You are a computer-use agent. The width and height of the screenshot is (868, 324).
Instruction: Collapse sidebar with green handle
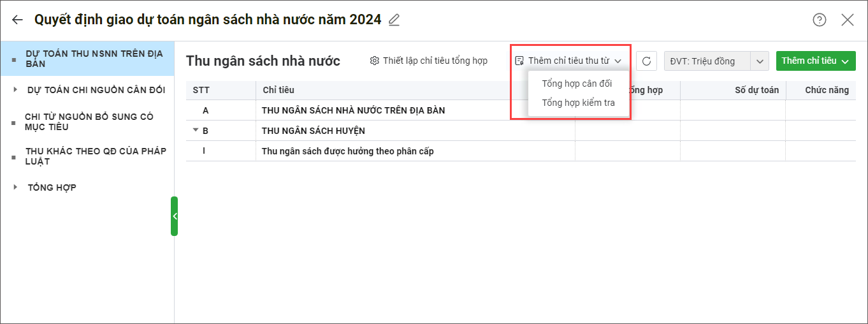pos(174,216)
